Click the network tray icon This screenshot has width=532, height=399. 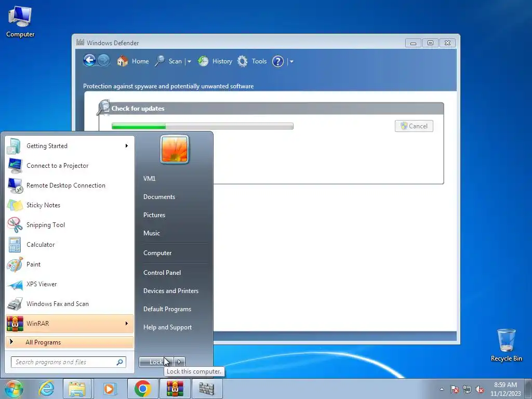coord(467,389)
